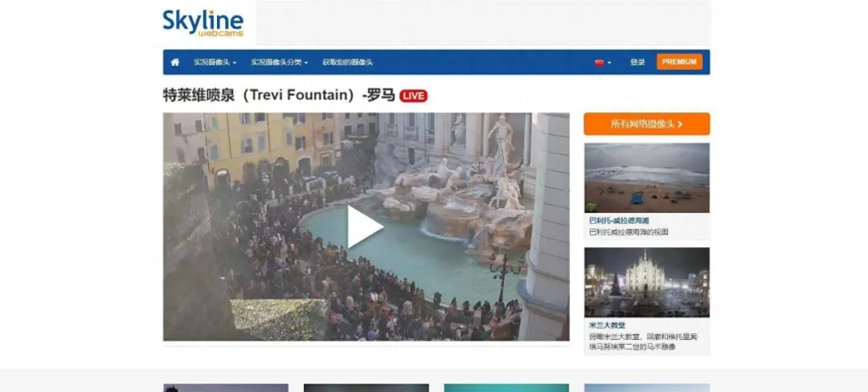The image size is (868, 392).
Task: Click the 所有网络摄像头 orange button
Action: coord(646,124)
